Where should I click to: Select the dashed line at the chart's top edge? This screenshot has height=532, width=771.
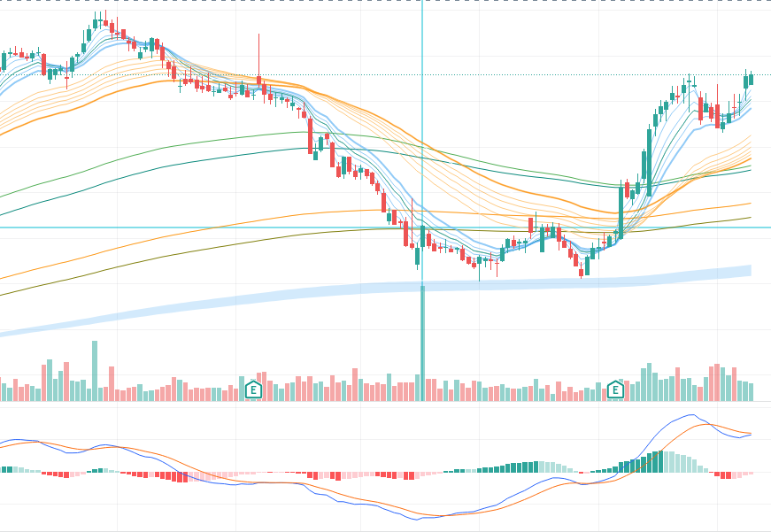pyautogui.click(x=354, y=2)
